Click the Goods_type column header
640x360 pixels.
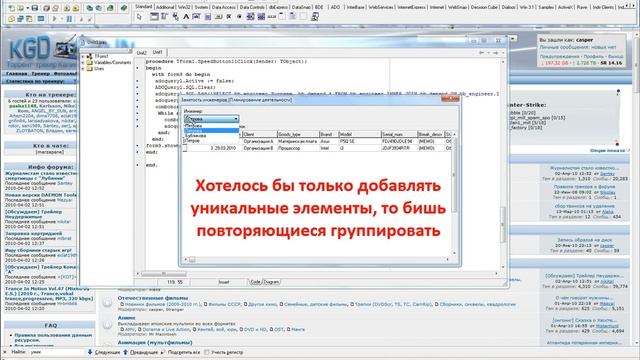(x=298, y=134)
